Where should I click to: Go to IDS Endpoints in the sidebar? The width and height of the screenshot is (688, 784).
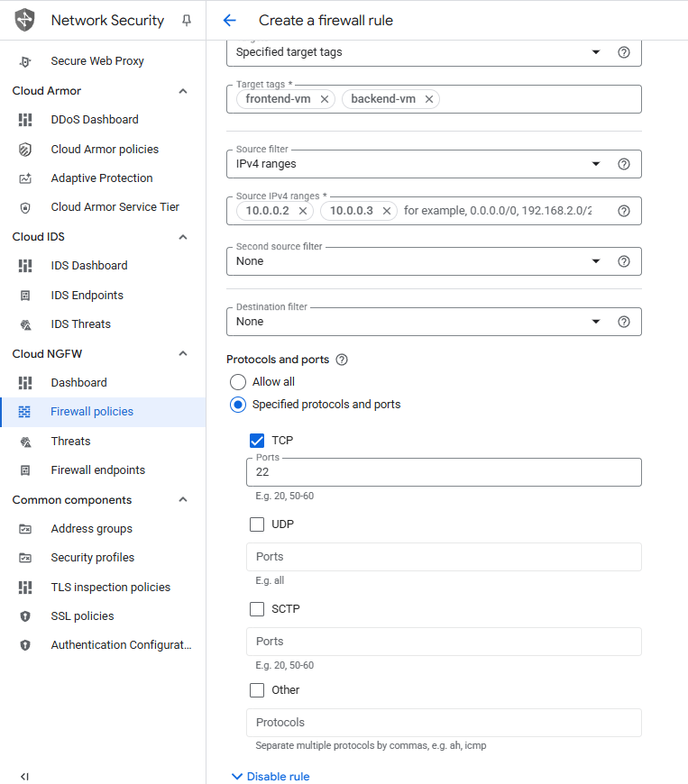(x=87, y=296)
